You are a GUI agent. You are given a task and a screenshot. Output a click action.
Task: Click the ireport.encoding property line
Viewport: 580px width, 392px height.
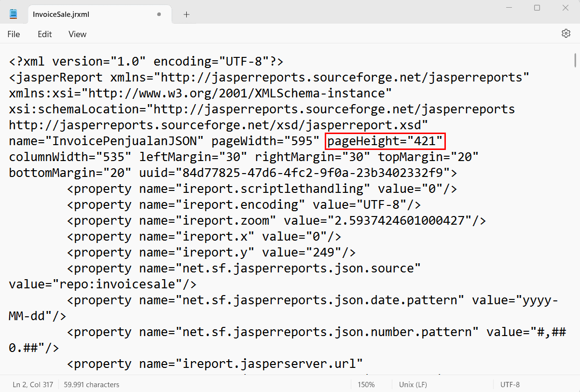pyautogui.click(x=244, y=205)
